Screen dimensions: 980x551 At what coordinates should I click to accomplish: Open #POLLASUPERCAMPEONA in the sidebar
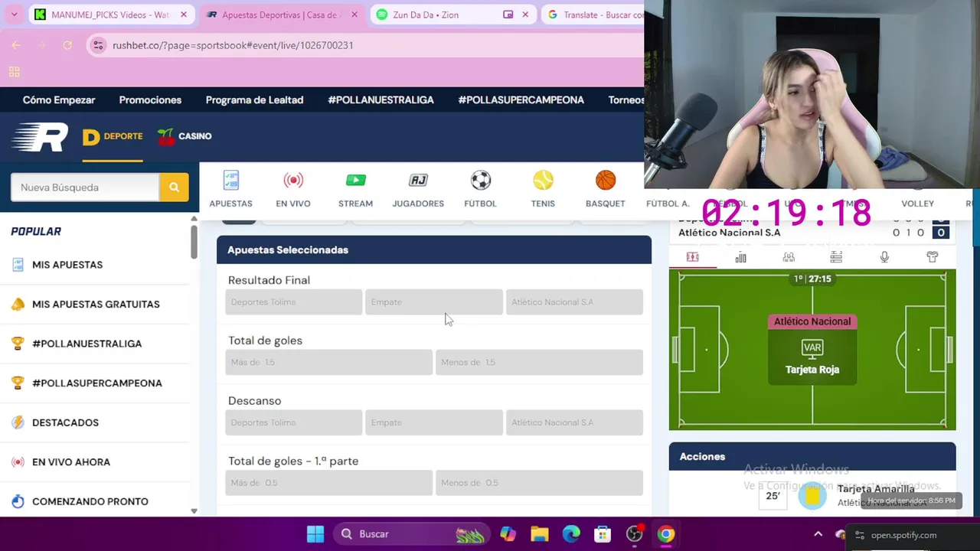(96, 383)
